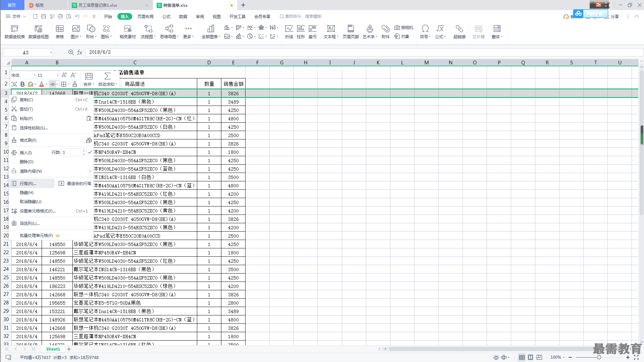Switch to the 页面布局 ribbon tab

pos(146,16)
